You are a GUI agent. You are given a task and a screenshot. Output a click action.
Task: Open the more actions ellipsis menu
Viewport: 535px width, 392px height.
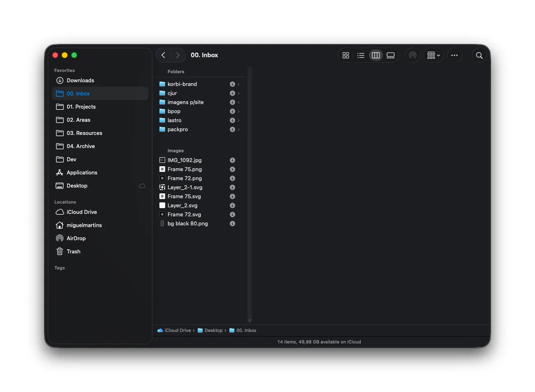(x=455, y=55)
